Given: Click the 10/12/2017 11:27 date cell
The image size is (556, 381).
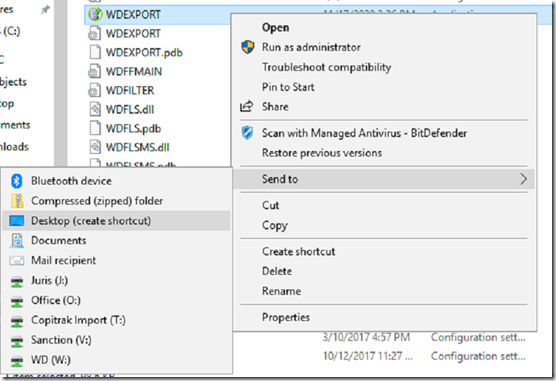Looking at the screenshot, I should tap(367, 356).
